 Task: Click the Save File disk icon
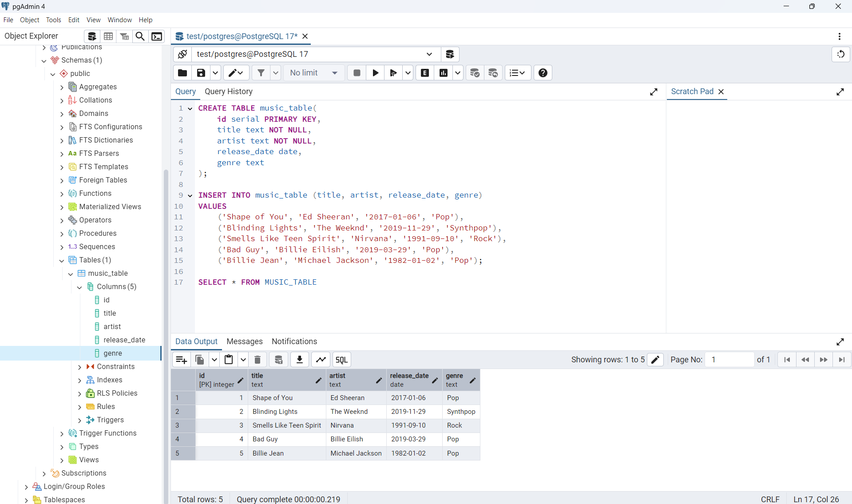point(201,73)
